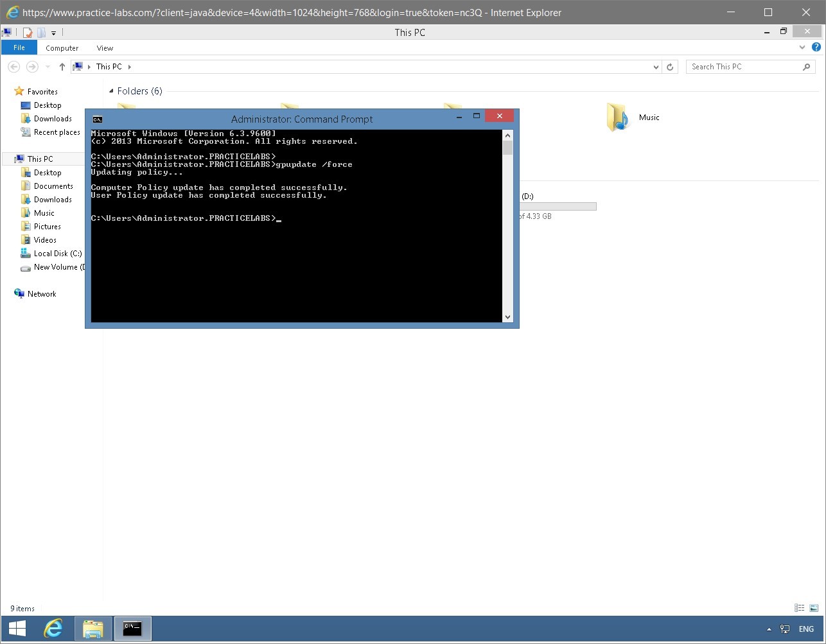The height and width of the screenshot is (644, 826).
Task: Click the D: drive capacity bar
Action: coord(559,205)
